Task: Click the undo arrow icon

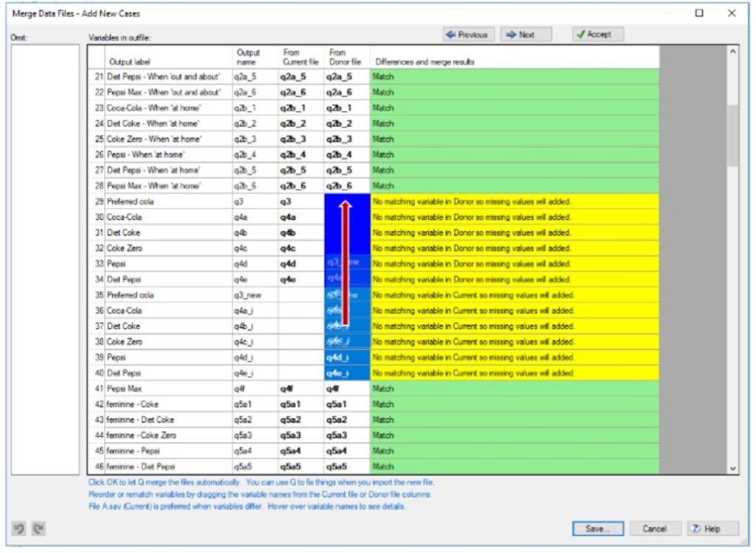Action: 18,529
